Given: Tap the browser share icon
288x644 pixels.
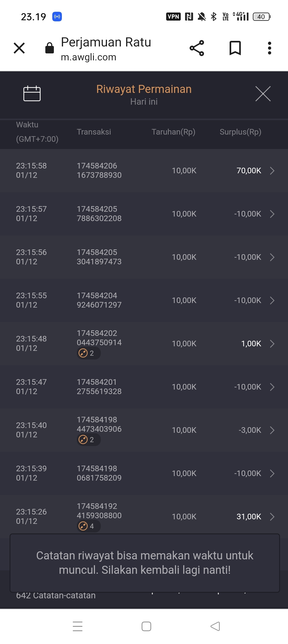Looking at the screenshot, I should click(x=197, y=48).
